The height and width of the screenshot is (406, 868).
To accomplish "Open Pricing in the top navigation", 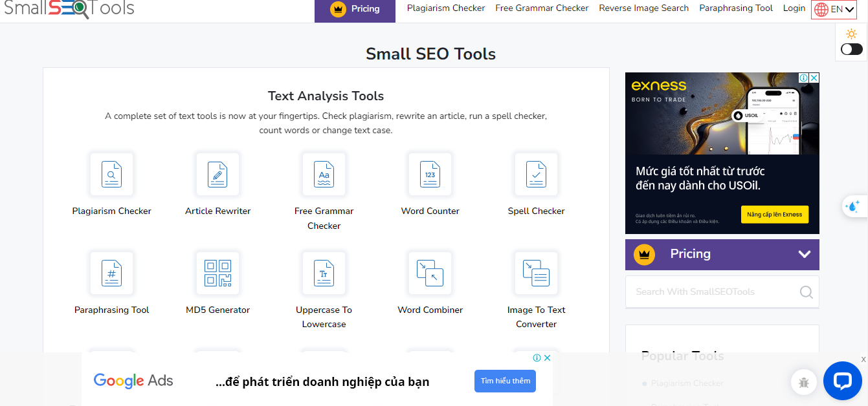I will click(x=355, y=9).
